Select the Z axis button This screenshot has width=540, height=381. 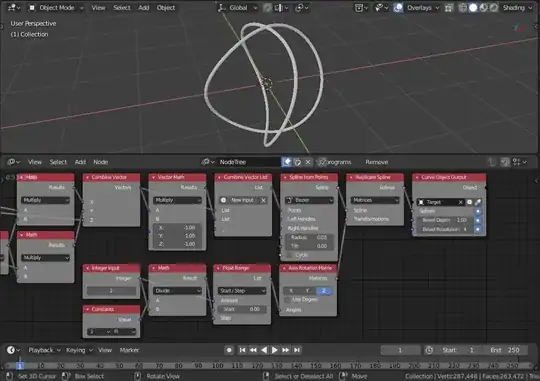pos(324,291)
